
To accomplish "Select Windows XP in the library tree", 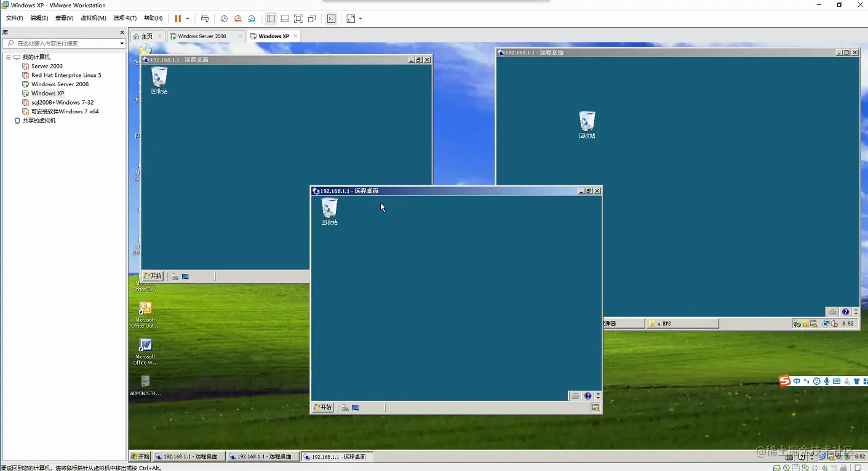I will 47,94.
